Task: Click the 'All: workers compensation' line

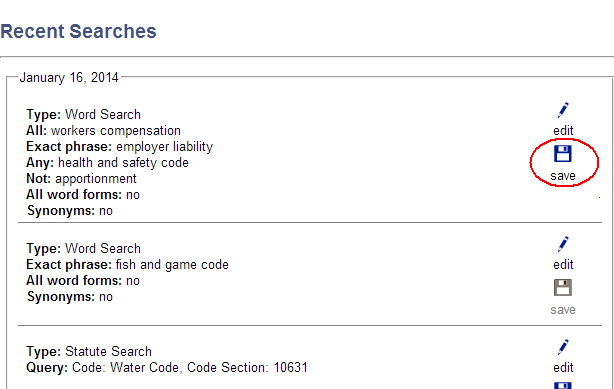Action: 103,130
